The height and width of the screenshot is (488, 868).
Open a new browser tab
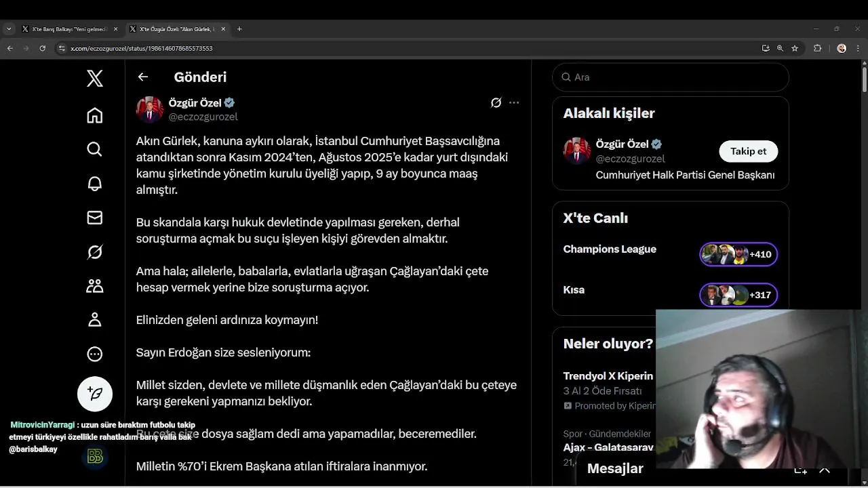pyautogui.click(x=239, y=29)
